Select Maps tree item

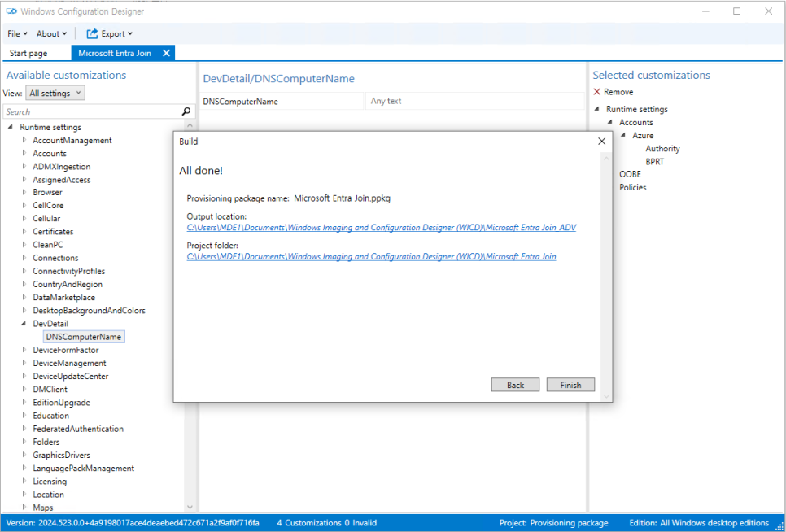point(43,508)
